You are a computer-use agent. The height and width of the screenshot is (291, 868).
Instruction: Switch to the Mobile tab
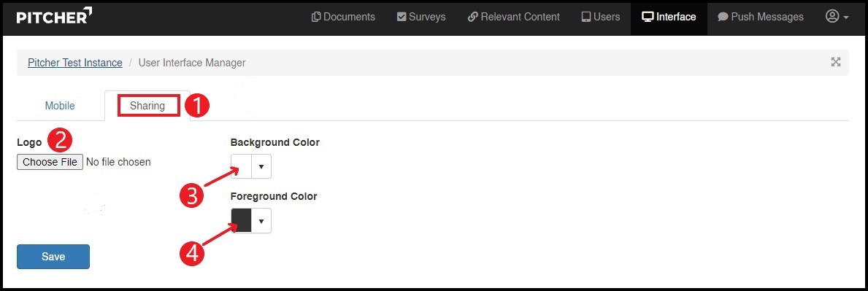60,106
